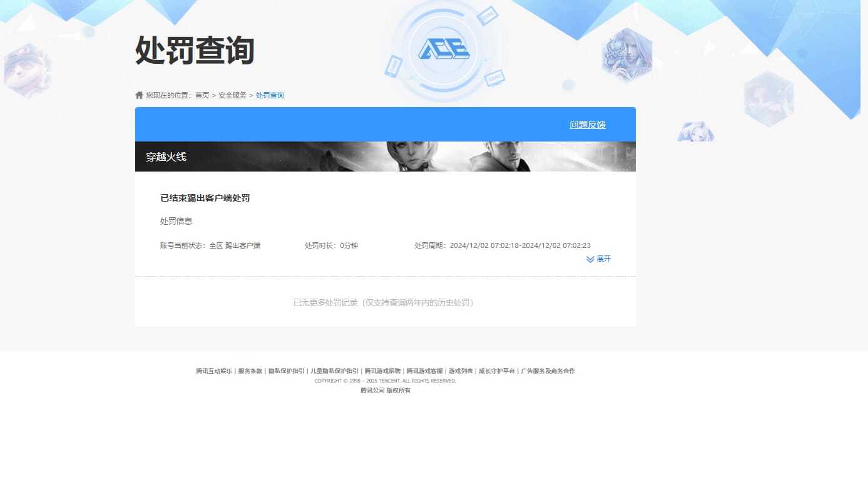Image resolution: width=868 pixels, height=494 pixels.
Task: Open 服务条款 footer link
Action: point(250,371)
